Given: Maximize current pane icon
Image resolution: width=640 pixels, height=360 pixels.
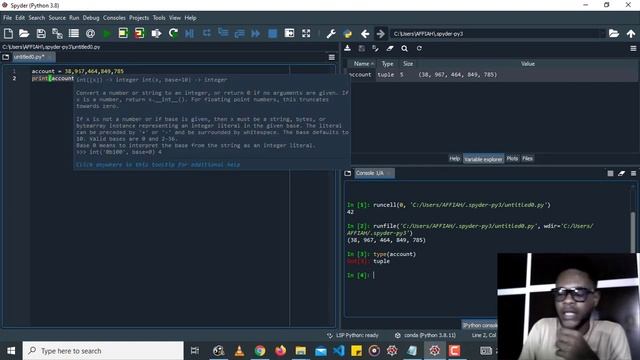Looking at the screenshot, I should click(x=289, y=33).
